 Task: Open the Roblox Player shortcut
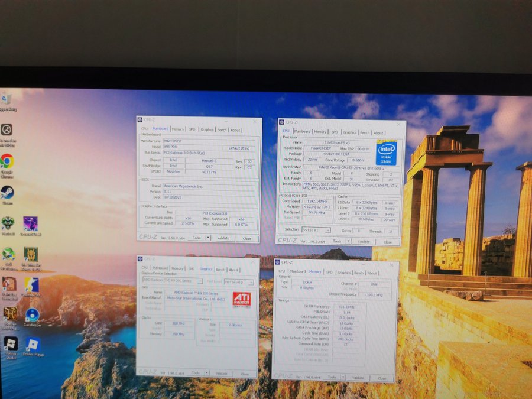[32, 345]
